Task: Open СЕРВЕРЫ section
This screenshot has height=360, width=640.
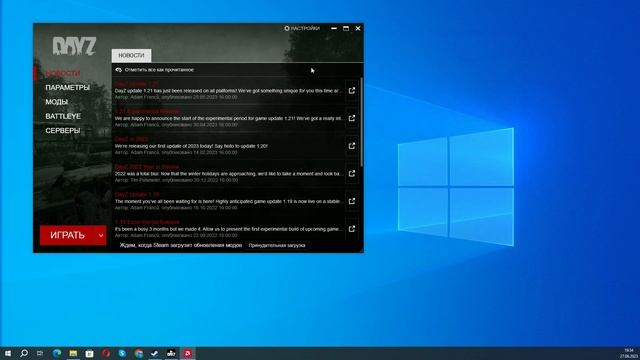Action: tap(63, 131)
